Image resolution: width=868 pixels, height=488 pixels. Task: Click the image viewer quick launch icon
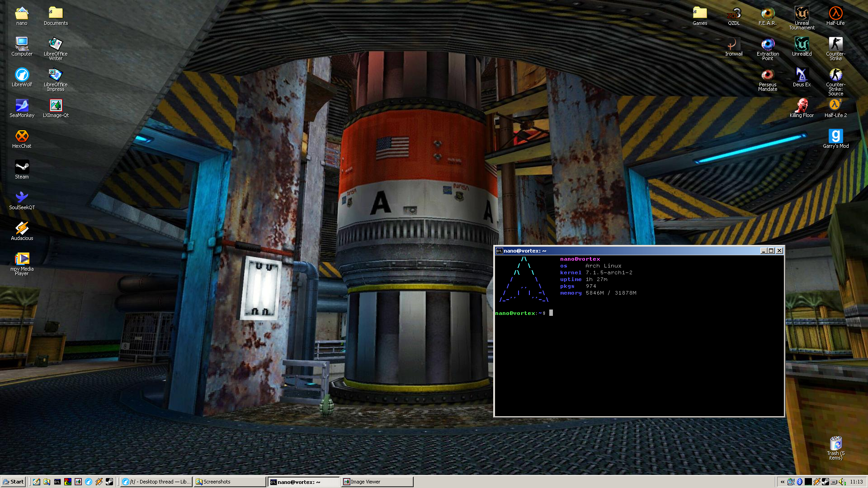click(x=78, y=482)
